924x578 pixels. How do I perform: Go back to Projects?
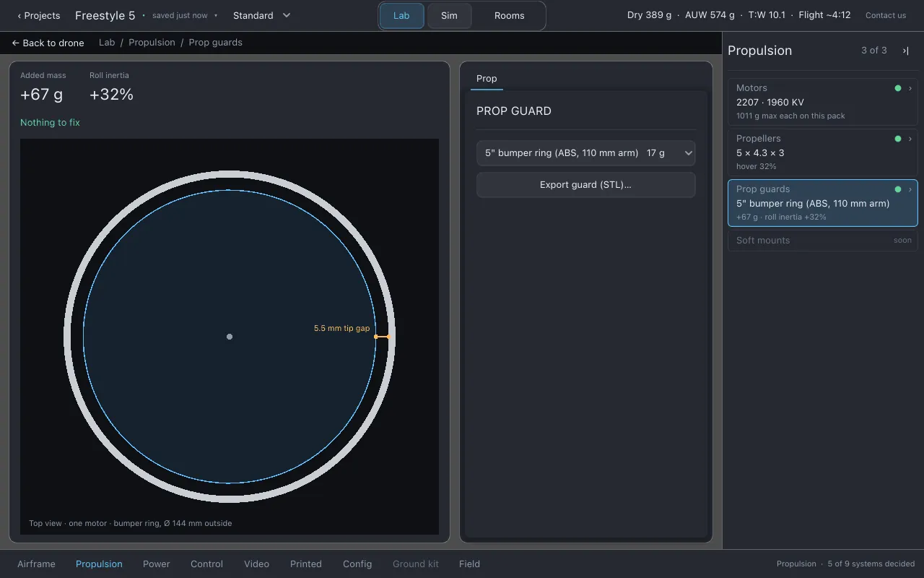point(39,16)
